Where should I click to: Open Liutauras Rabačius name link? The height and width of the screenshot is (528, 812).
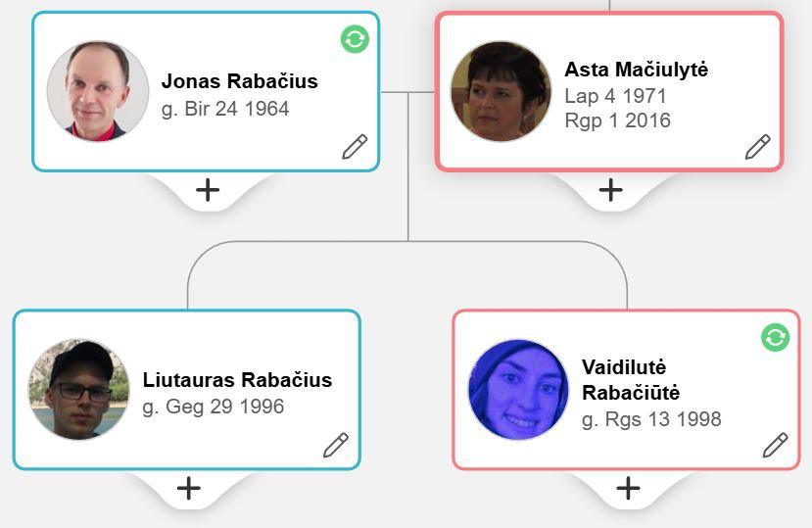pos(237,380)
